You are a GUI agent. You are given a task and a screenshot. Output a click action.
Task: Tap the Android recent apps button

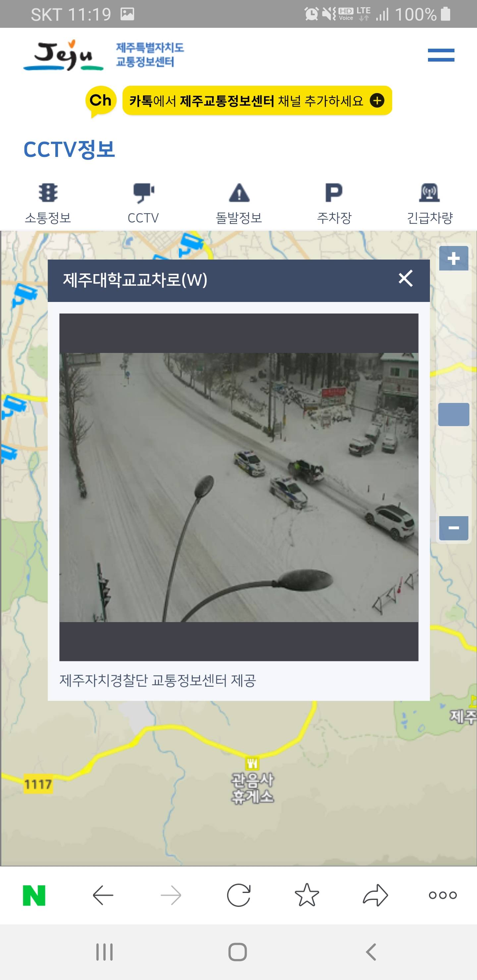104,952
